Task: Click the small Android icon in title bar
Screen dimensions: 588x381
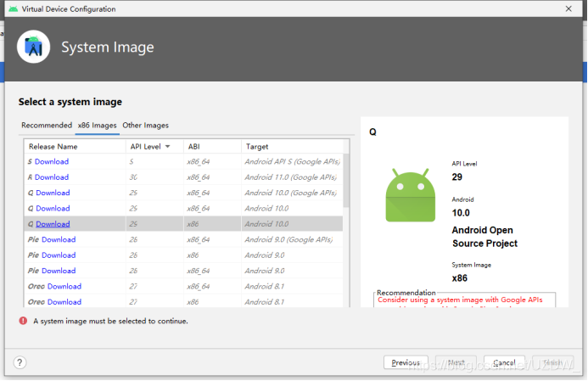Action: click(13, 8)
